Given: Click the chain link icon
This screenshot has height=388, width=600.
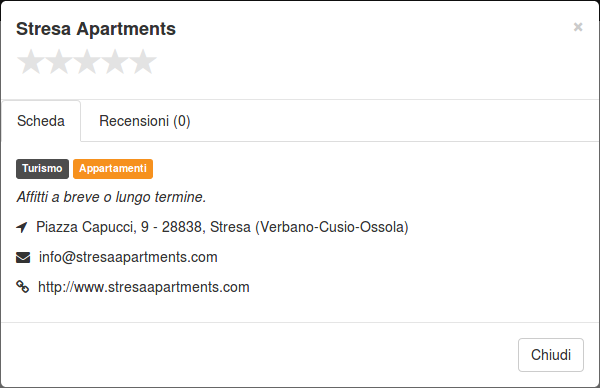Looking at the screenshot, I should click(x=23, y=287).
